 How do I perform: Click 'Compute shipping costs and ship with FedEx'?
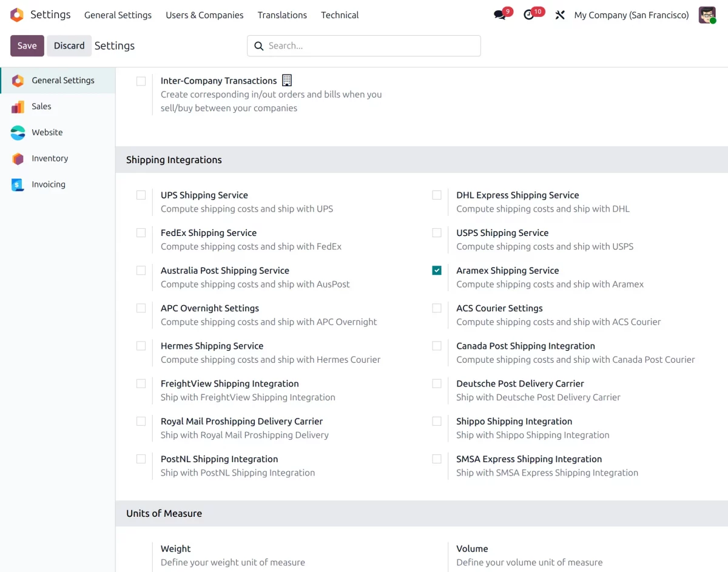(251, 247)
